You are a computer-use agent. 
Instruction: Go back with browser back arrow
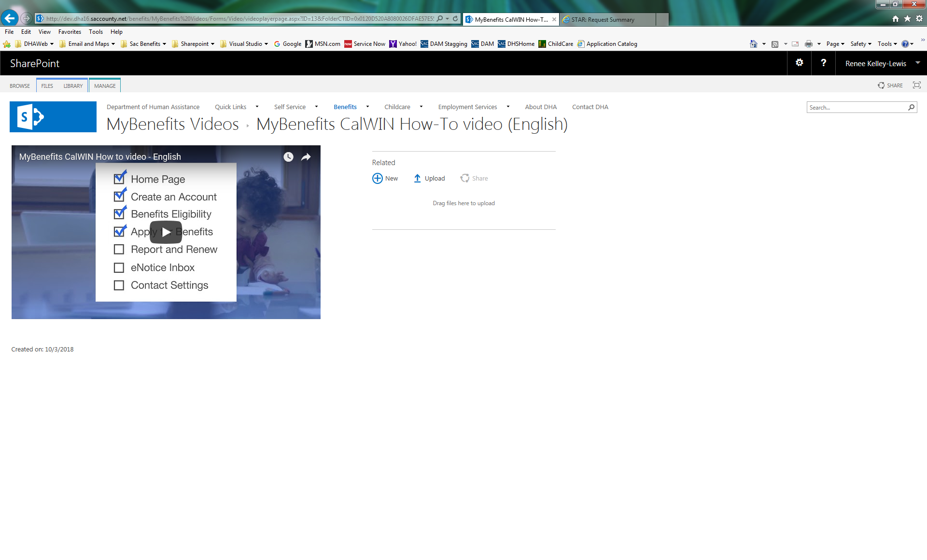[10, 18]
